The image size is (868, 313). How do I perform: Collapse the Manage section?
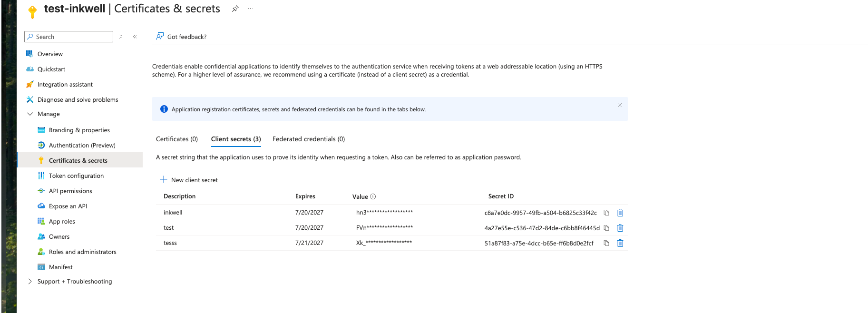tap(30, 114)
